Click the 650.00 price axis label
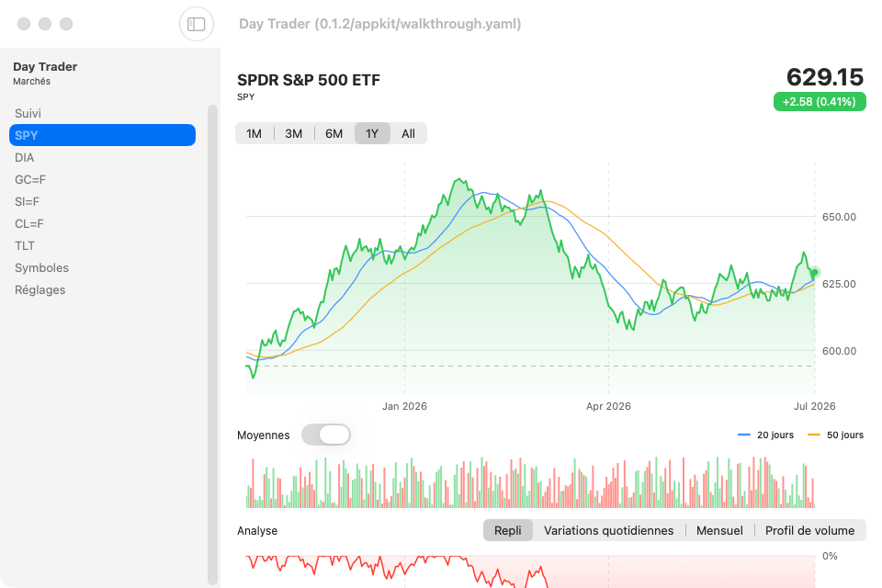 [x=839, y=217]
